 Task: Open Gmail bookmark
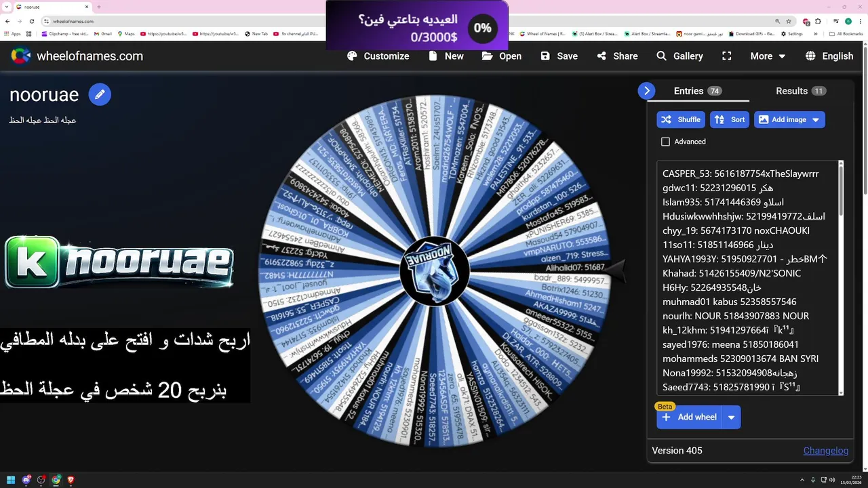102,33
